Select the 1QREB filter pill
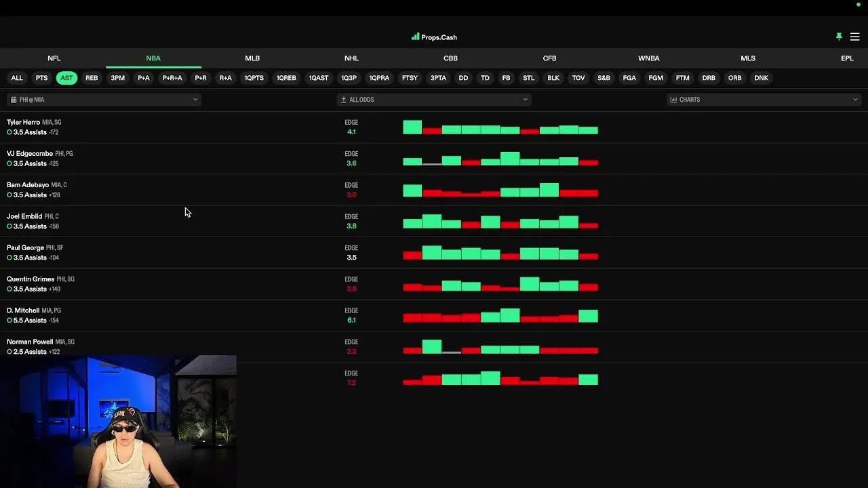 [x=286, y=78]
